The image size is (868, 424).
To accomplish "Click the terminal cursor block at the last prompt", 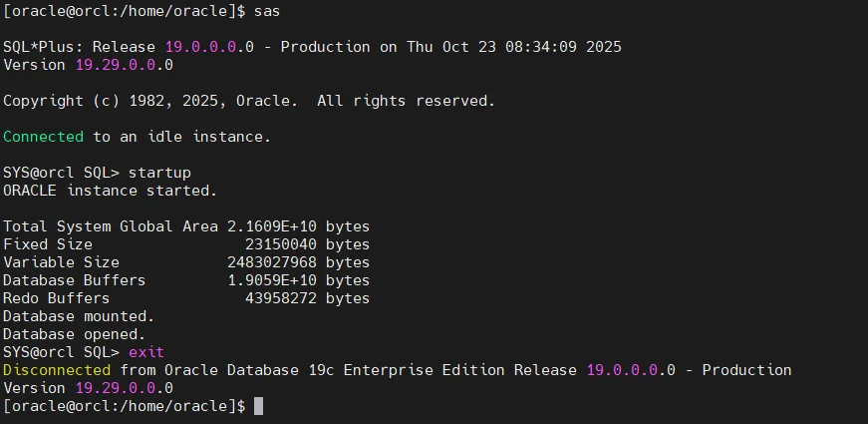I will 258,406.
